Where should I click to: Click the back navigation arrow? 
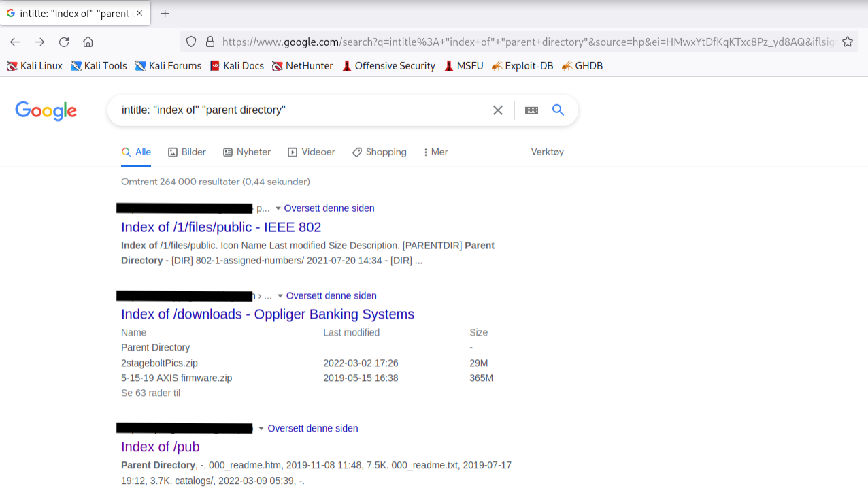tap(15, 42)
